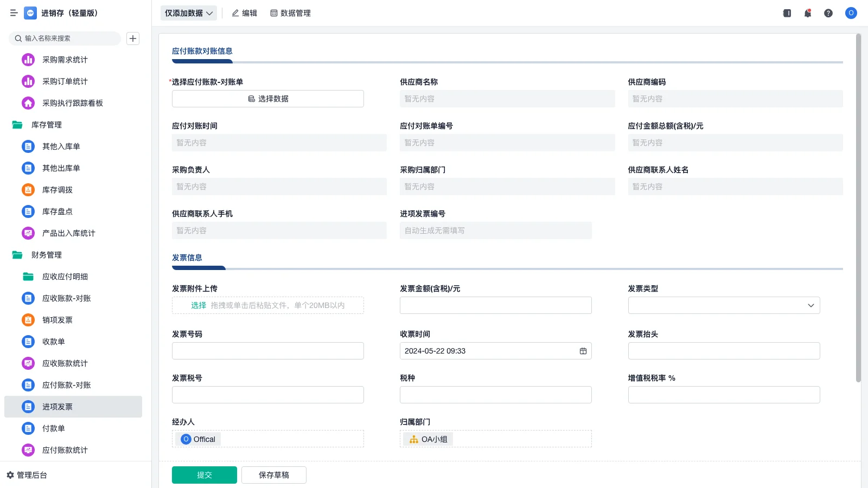This screenshot has height=488, width=868.
Task: Go to the 应付账款对账信息 section tab
Action: click(x=202, y=51)
